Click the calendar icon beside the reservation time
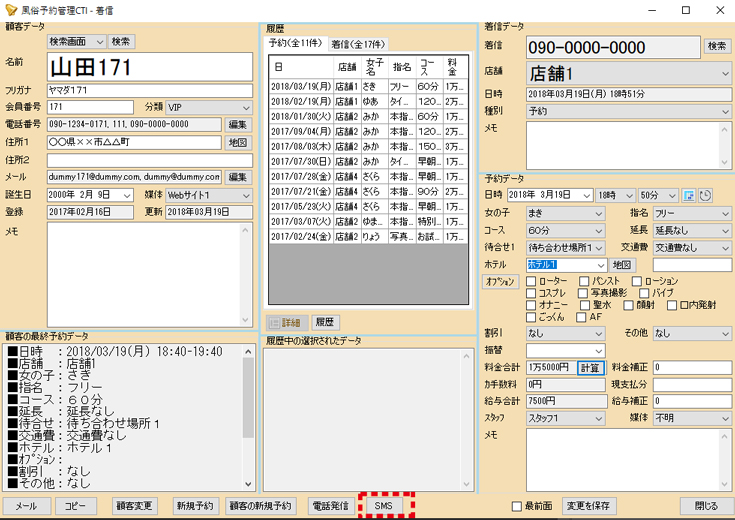The image size is (735, 520). pos(689,195)
